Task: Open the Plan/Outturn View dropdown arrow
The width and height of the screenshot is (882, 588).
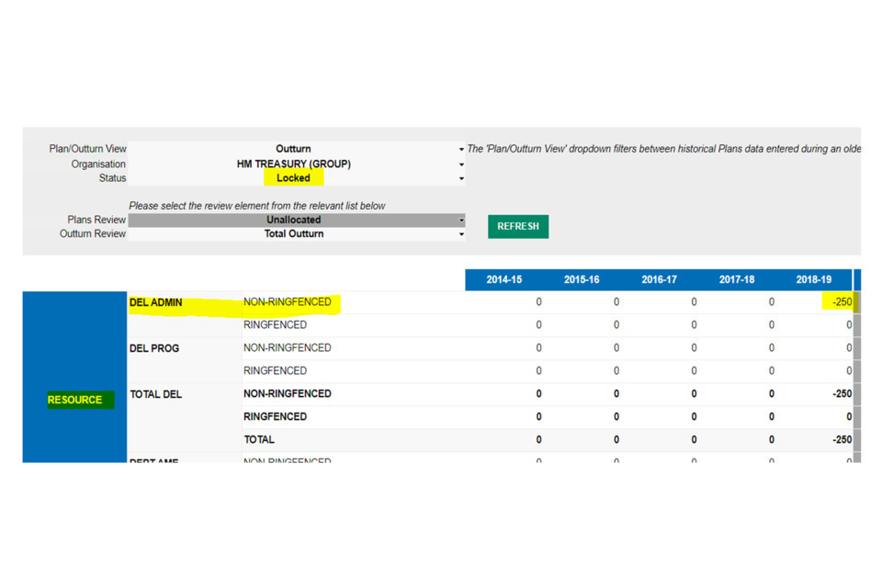Action: [461, 149]
